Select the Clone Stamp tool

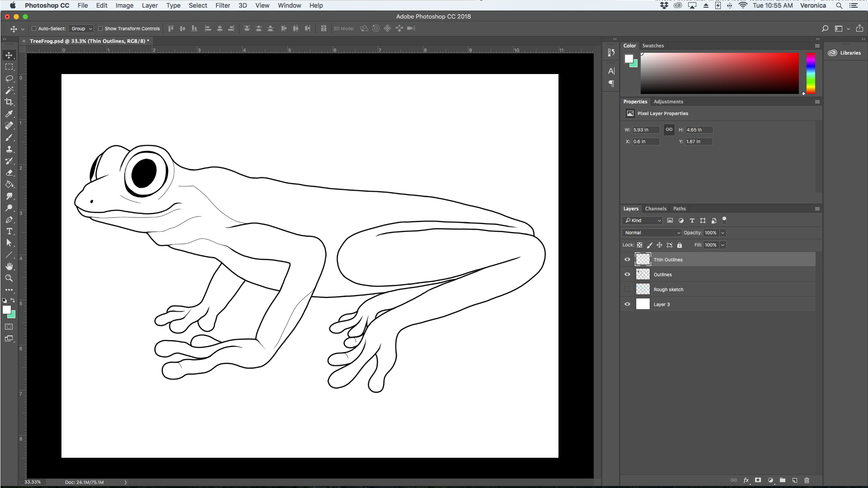pyautogui.click(x=9, y=149)
